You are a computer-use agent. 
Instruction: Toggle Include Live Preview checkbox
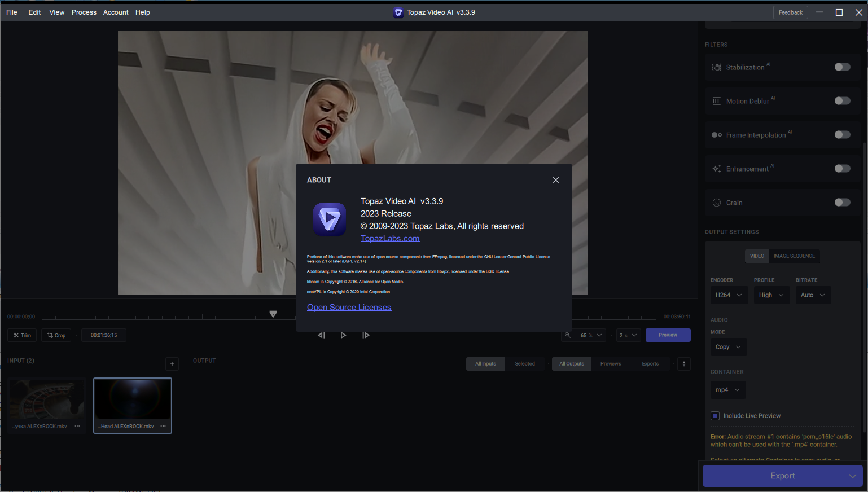(x=715, y=416)
